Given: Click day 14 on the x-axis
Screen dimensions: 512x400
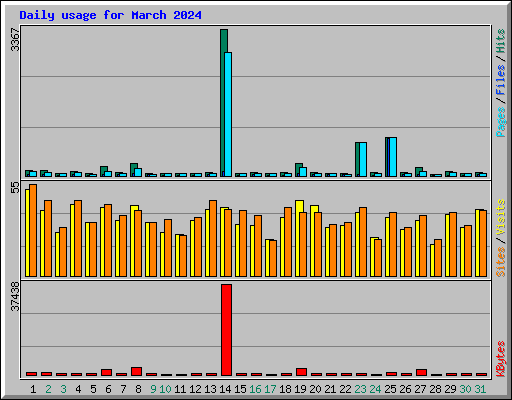Looking at the screenshot, I should [x=225, y=389].
